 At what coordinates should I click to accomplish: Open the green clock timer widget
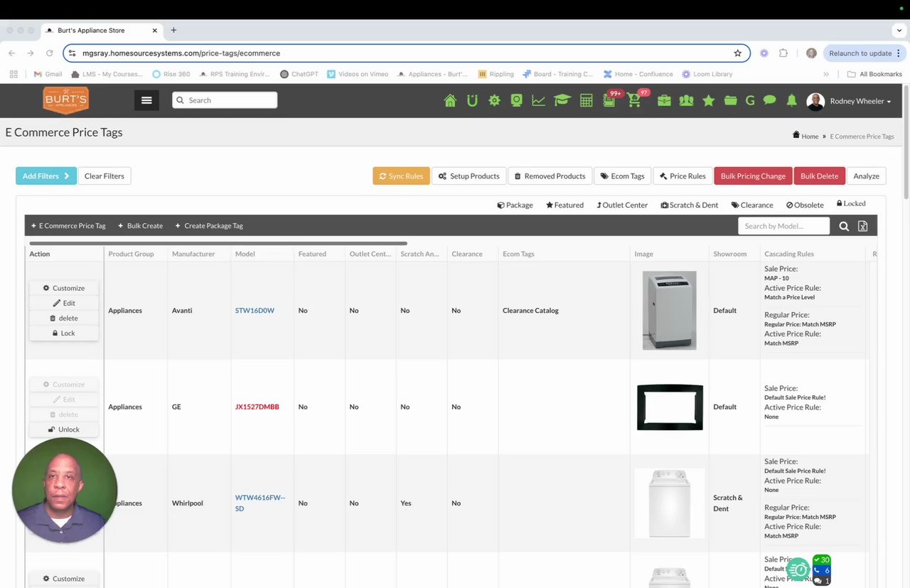point(799,569)
